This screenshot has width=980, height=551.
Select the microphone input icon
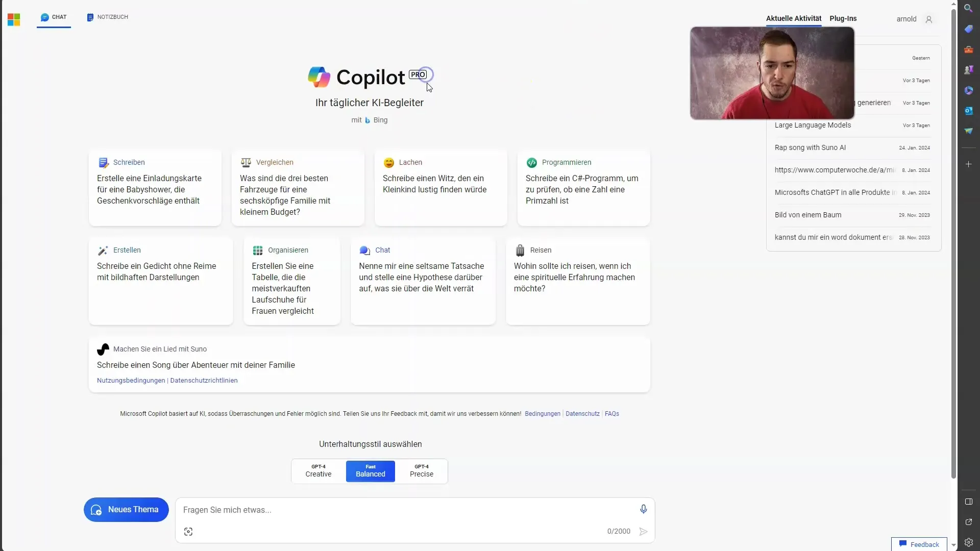[x=643, y=509]
